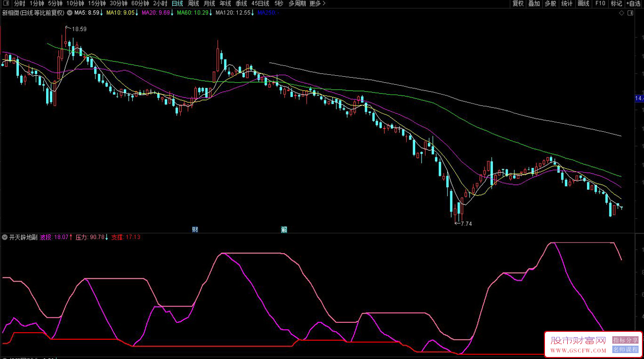Select the 10分钟 period tab
Image resolution: width=644 pixels, height=359 pixels.
(x=75, y=3)
